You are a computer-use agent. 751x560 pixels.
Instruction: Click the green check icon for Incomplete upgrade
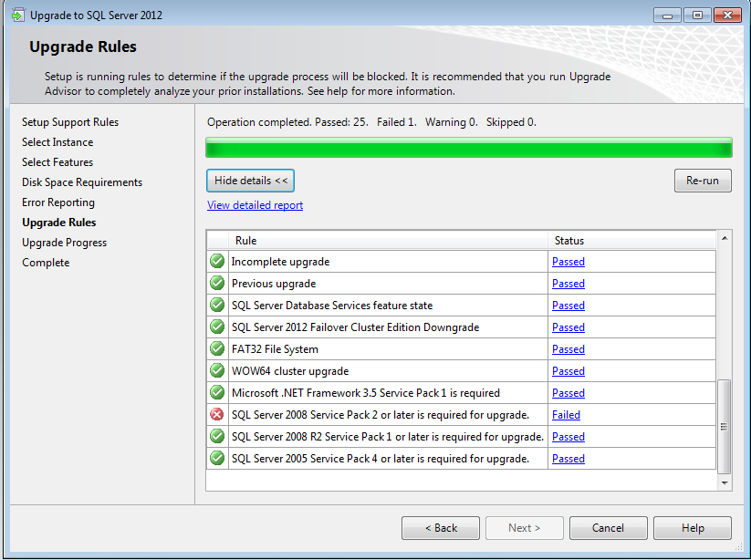pos(217,262)
